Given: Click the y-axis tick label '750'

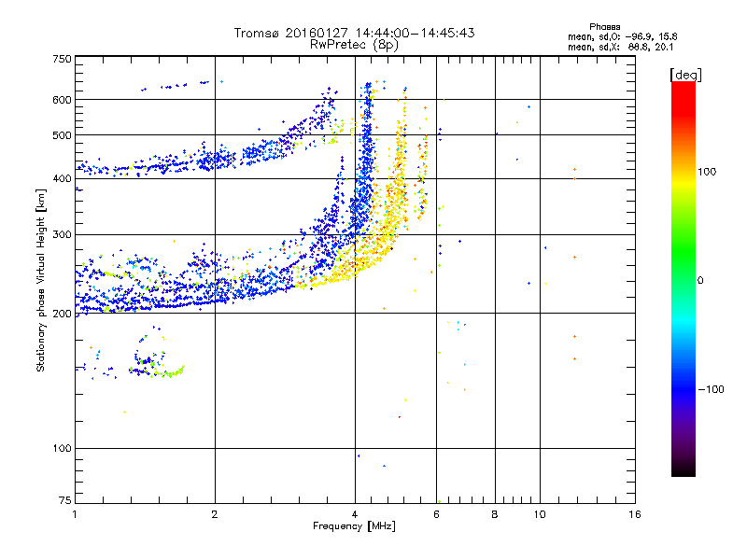Looking at the screenshot, I should (x=63, y=59).
